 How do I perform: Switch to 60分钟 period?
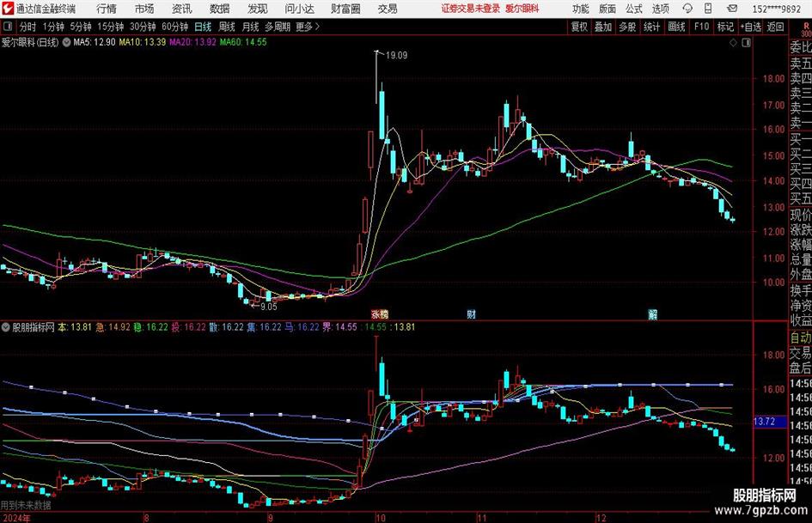175,27
